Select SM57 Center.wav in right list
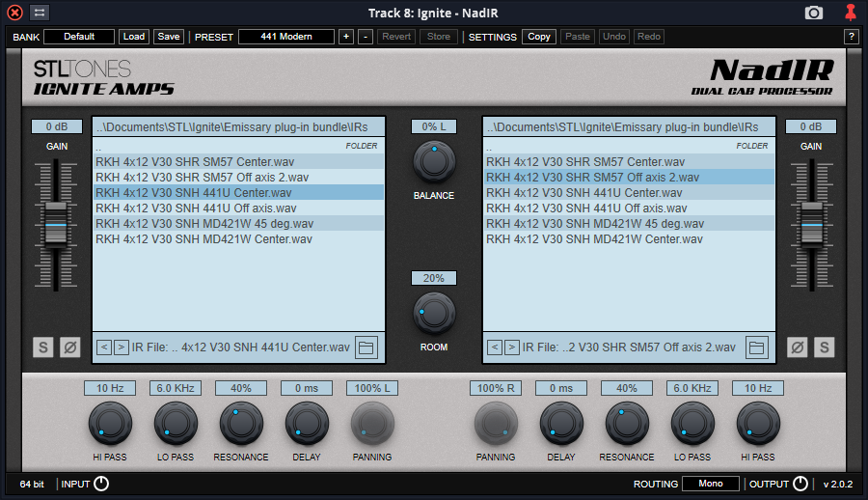The image size is (868, 500). pos(629,162)
